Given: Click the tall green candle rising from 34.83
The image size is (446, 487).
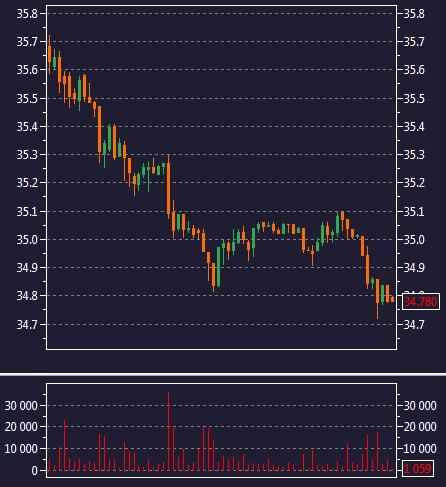Looking at the screenshot, I should (219, 267).
